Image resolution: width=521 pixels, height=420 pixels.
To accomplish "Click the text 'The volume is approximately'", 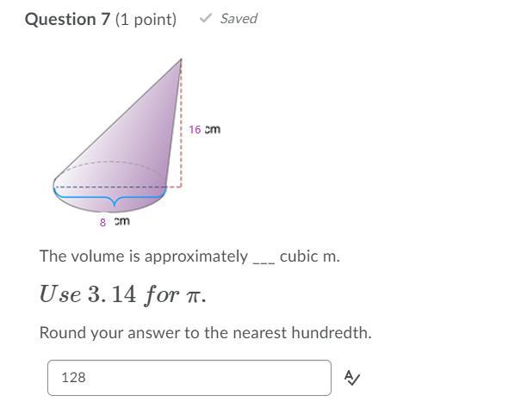I will tap(144, 256).
